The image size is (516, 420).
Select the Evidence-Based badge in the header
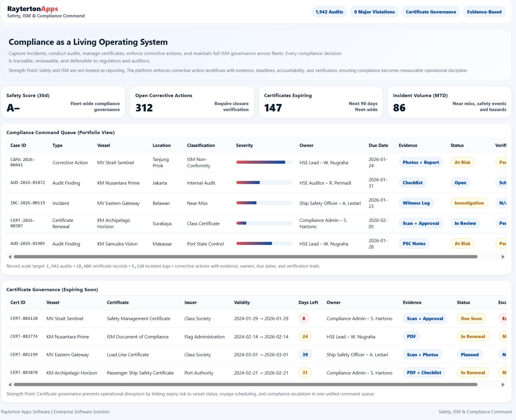coord(484,12)
